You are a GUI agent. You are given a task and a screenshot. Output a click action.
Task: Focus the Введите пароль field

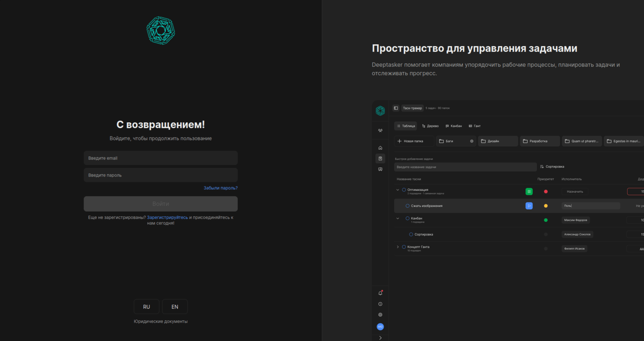point(161,175)
